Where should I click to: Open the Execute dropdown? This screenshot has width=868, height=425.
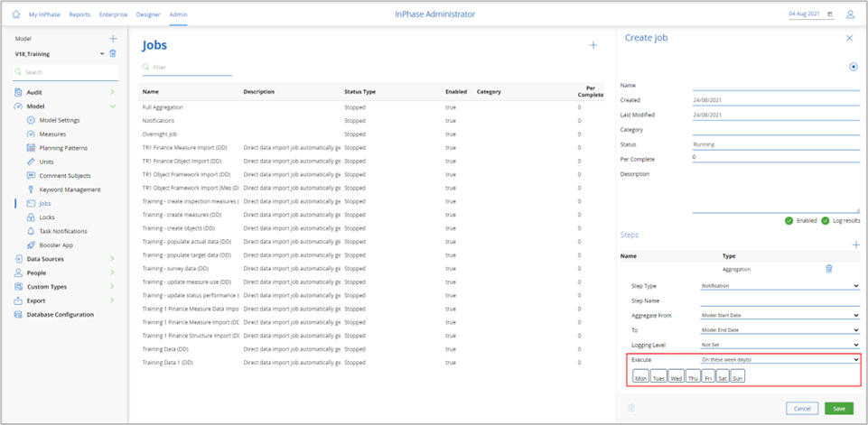pos(779,359)
